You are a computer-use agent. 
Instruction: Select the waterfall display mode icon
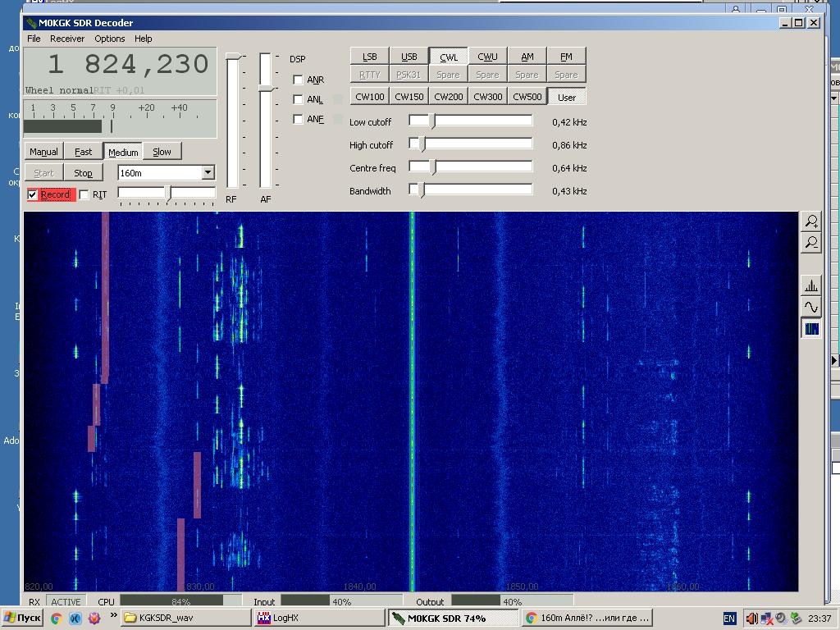click(810, 328)
